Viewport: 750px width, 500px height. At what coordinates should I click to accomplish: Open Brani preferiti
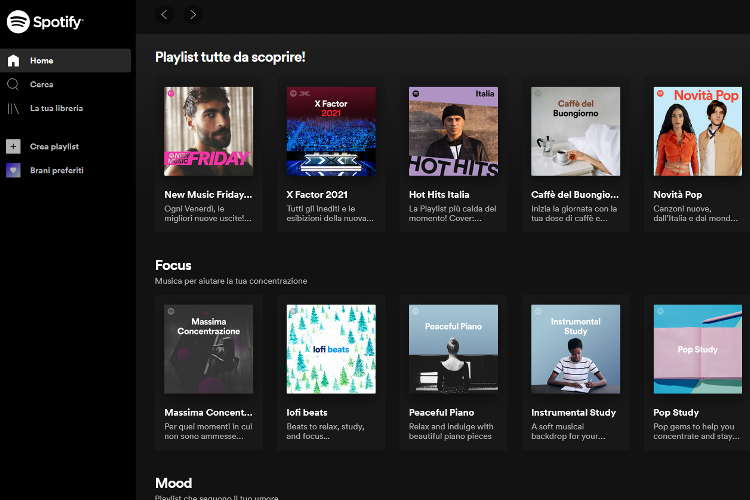tap(56, 170)
